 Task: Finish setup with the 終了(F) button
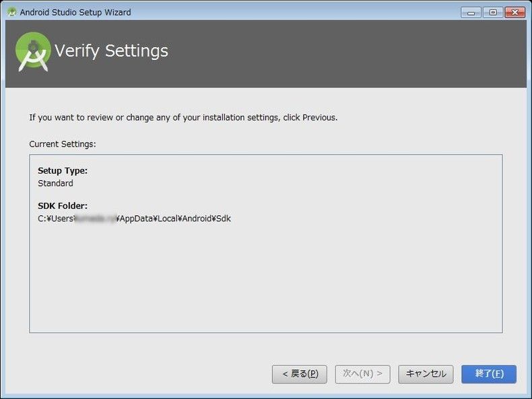489,374
